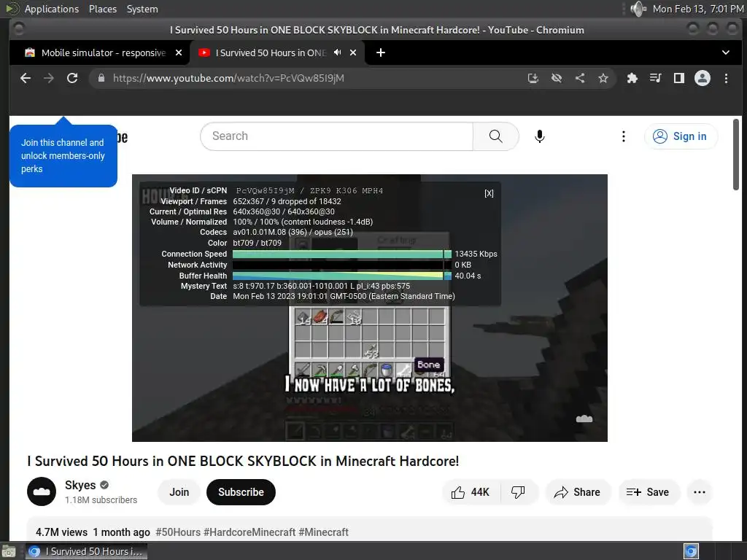Click the crossed-eye tracking protection icon
Viewport: 747px width, 560px height.
pyautogui.click(x=557, y=78)
